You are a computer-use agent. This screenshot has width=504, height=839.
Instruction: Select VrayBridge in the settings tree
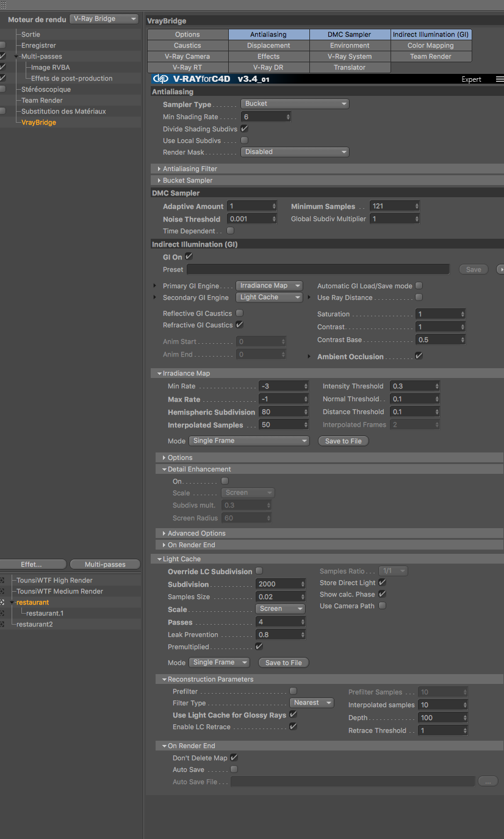click(38, 123)
